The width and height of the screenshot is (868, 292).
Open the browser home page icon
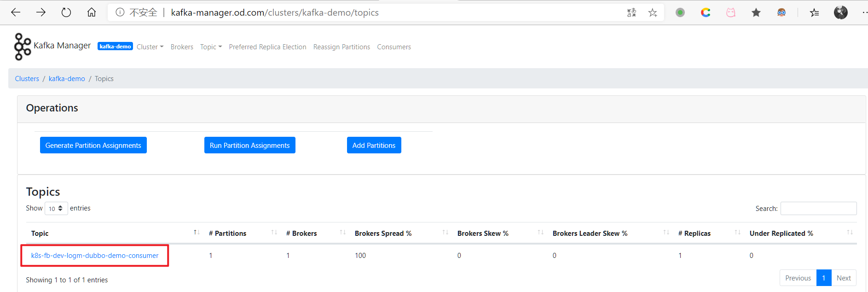(92, 12)
